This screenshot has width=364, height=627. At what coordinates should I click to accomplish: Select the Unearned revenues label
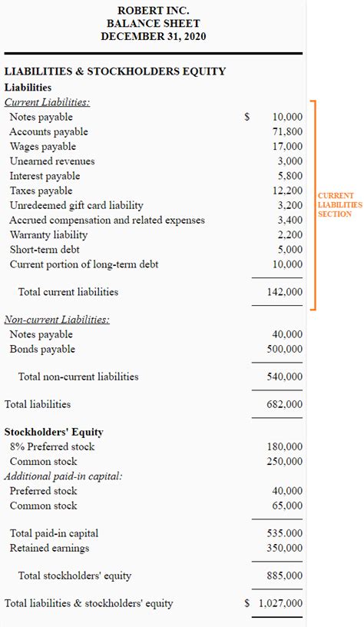[52, 161]
